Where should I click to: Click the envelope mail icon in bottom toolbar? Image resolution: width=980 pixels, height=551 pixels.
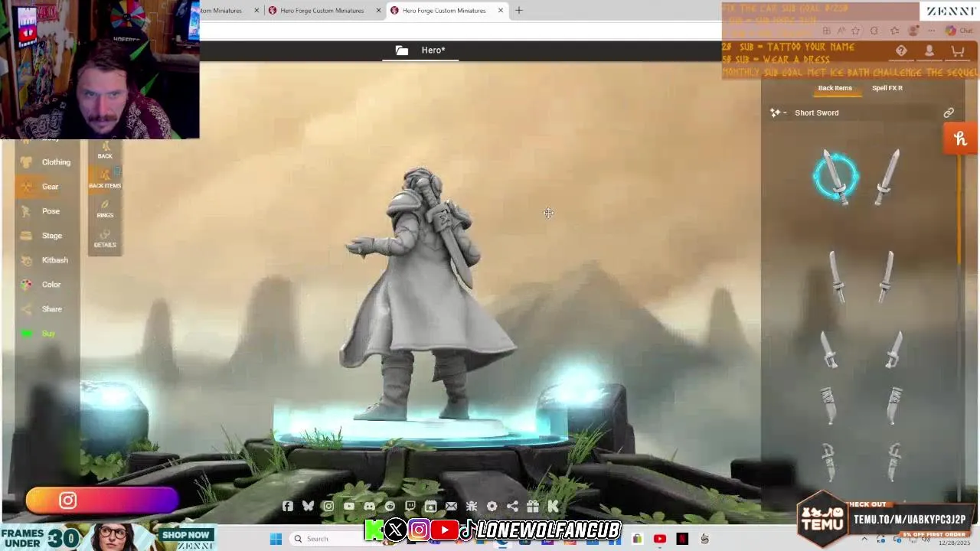click(x=451, y=506)
